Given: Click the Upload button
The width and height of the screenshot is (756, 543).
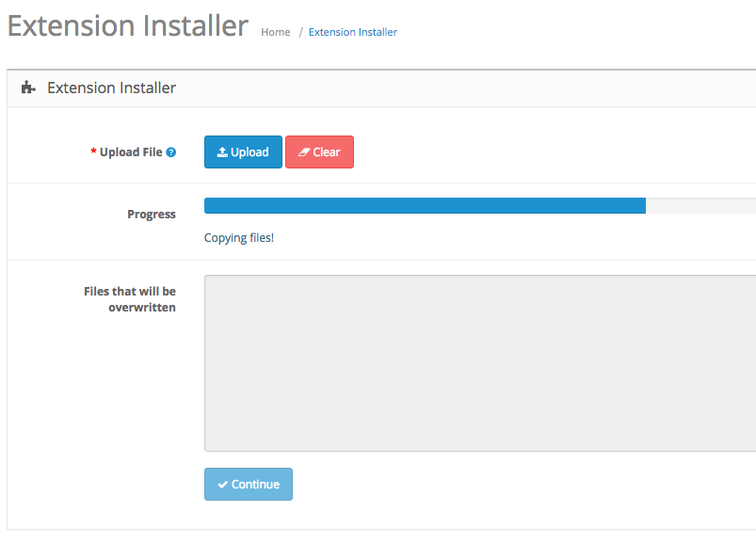Looking at the screenshot, I should (243, 152).
